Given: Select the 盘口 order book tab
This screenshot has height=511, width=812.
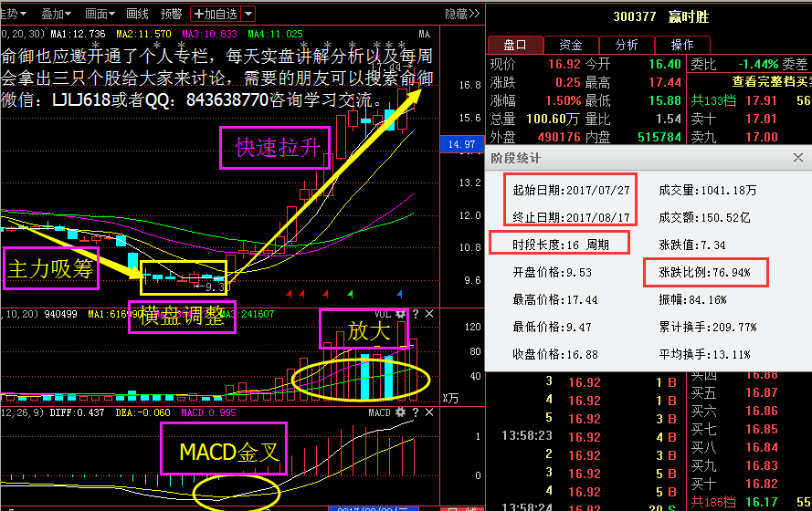Looking at the screenshot, I should tap(515, 44).
